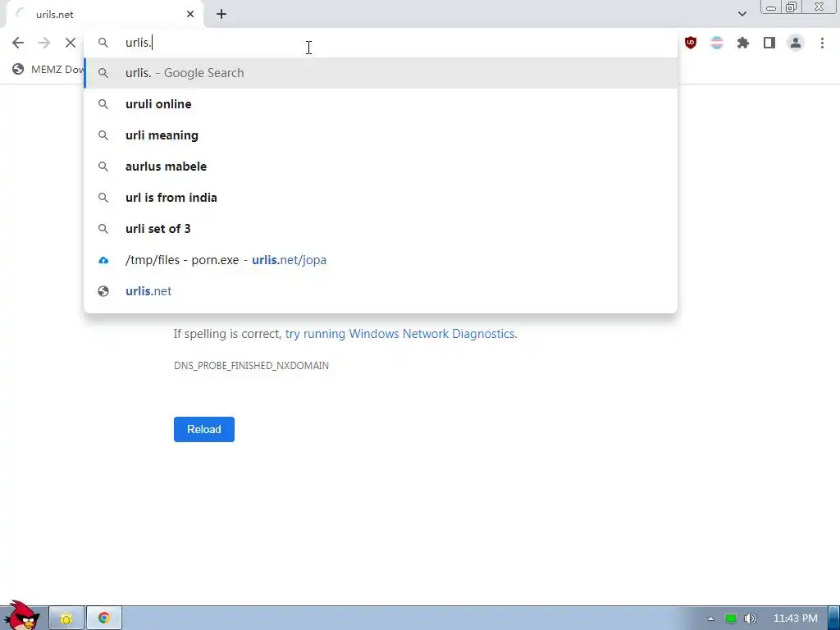
Task: Open the file explorer taskbar icon
Action: click(x=66, y=619)
